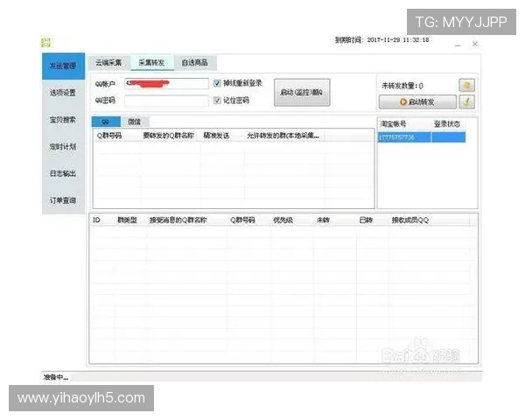
Task: Click the 未转发数量:0 label
Action: pos(402,86)
